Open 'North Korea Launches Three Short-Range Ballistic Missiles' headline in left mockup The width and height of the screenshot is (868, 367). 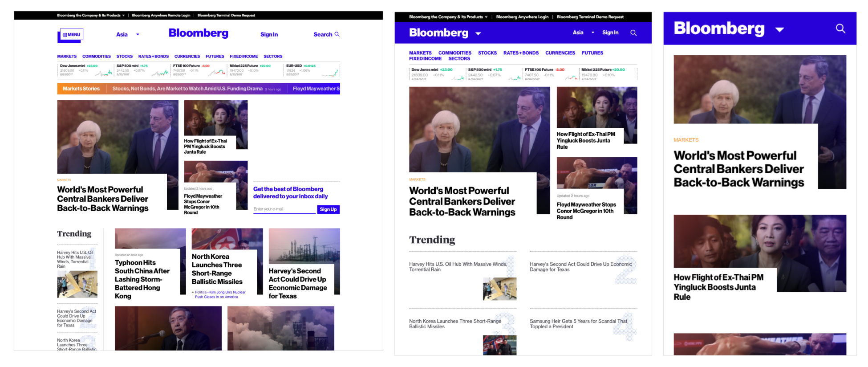pos(217,269)
